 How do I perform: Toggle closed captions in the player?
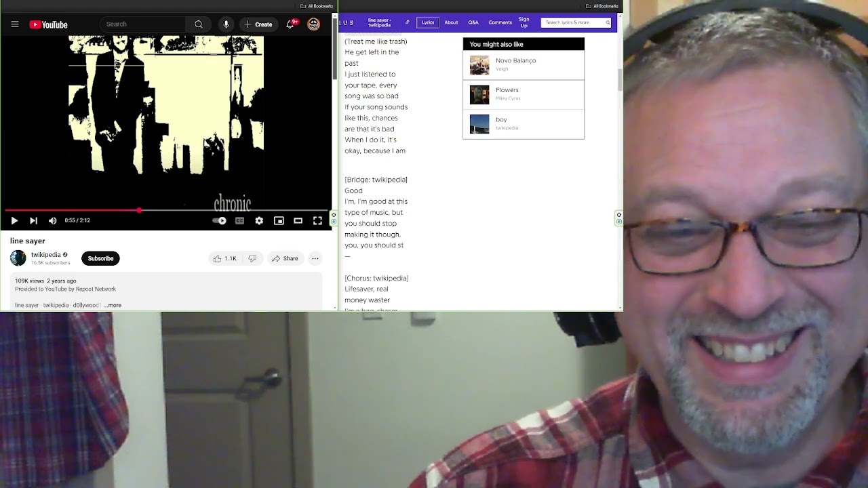click(x=239, y=220)
